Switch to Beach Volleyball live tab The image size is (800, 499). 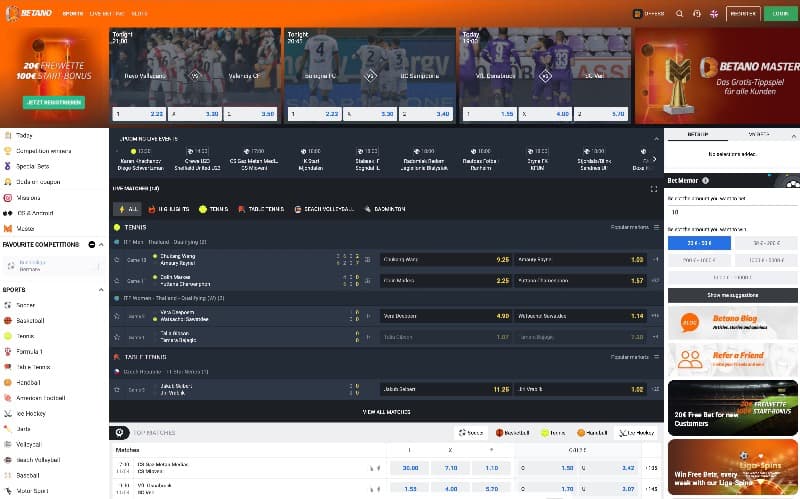click(x=324, y=209)
